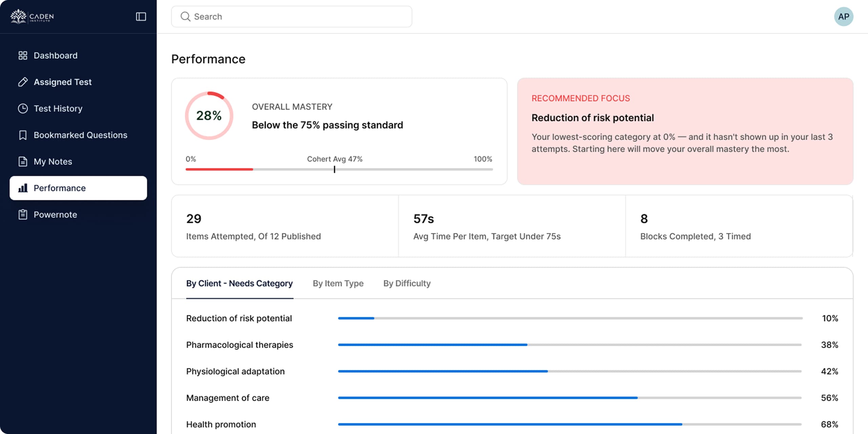Viewport: 868px width, 434px height.
Task: Open My Notes section
Action: 78,161
